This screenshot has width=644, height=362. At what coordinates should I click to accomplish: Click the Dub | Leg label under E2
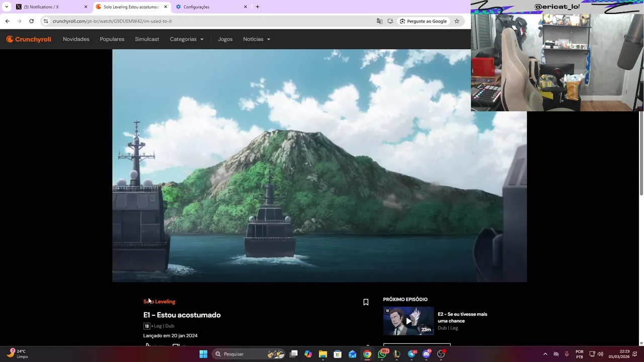(448, 328)
